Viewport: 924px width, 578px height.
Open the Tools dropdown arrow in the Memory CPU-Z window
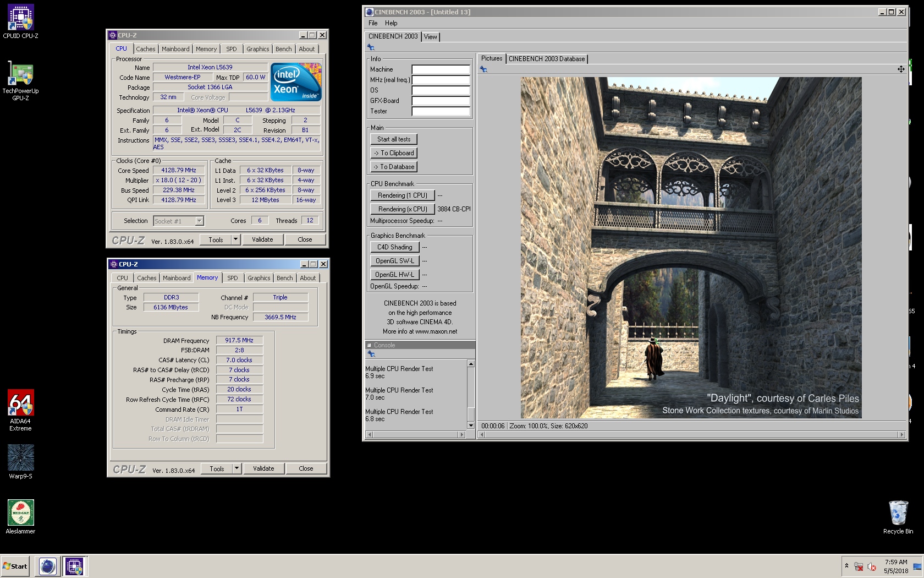click(237, 468)
